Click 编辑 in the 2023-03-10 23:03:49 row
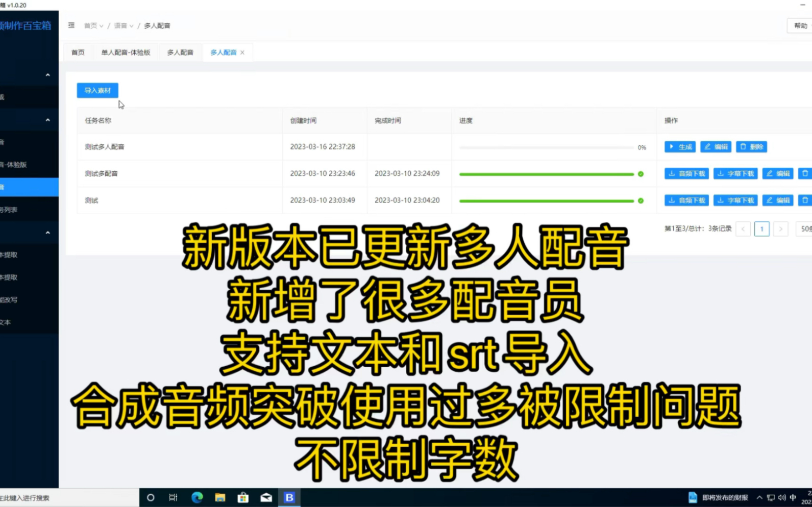The width and height of the screenshot is (812, 507). coord(778,200)
